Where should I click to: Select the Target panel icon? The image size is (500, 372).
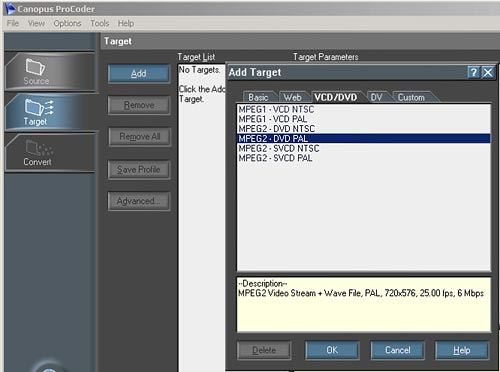(x=39, y=107)
